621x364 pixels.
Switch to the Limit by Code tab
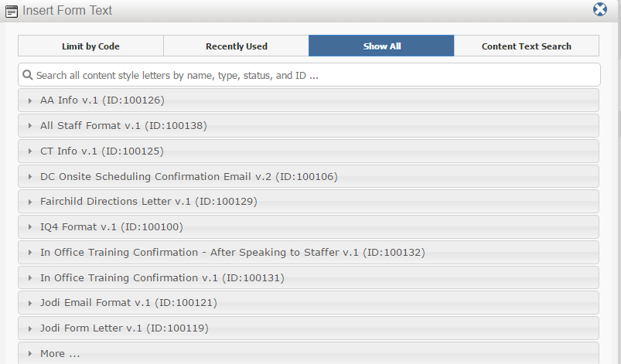[90, 46]
